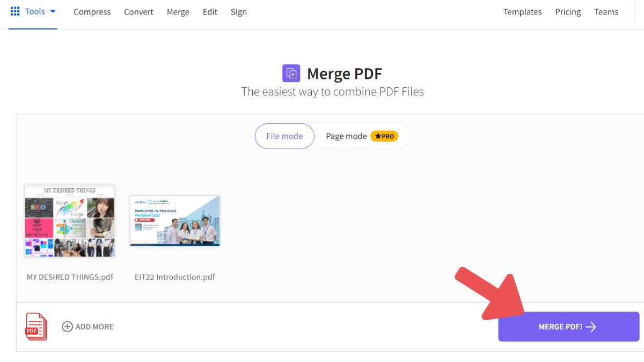The width and height of the screenshot is (644, 362).
Task: Select File mode
Action: pos(284,136)
